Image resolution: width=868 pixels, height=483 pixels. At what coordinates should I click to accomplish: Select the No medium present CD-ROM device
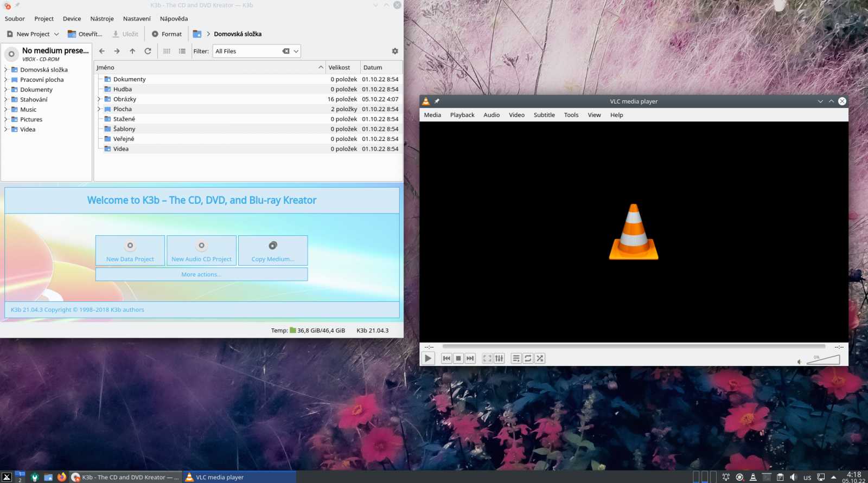coord(47,54)
